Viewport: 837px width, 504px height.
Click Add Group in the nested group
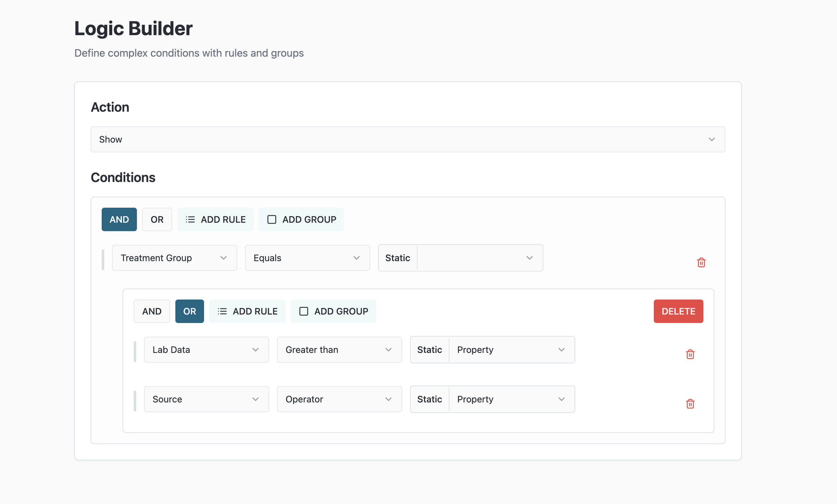[333, 311]
